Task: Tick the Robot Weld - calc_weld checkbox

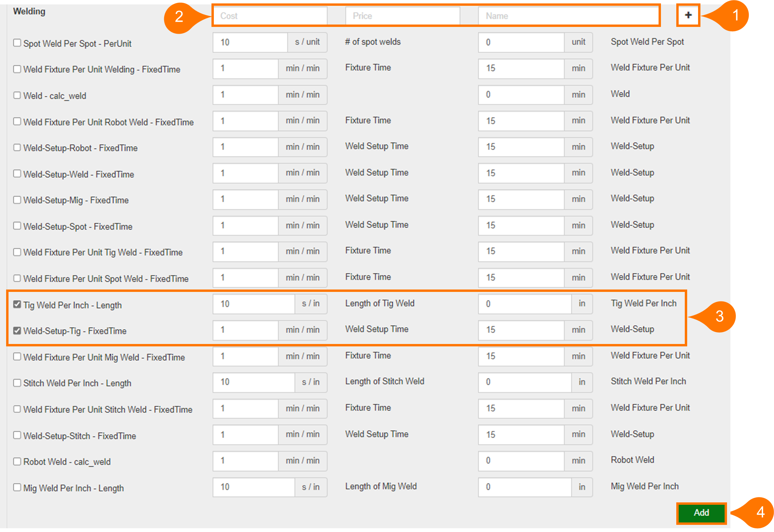Action: click(x=17, y=461)
